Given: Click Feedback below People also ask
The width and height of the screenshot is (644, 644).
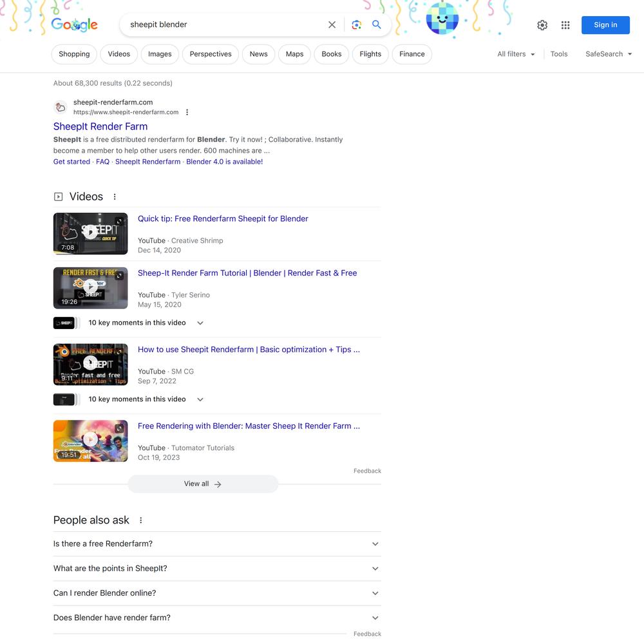Looking at the screenshot, I should click(367, 634).
